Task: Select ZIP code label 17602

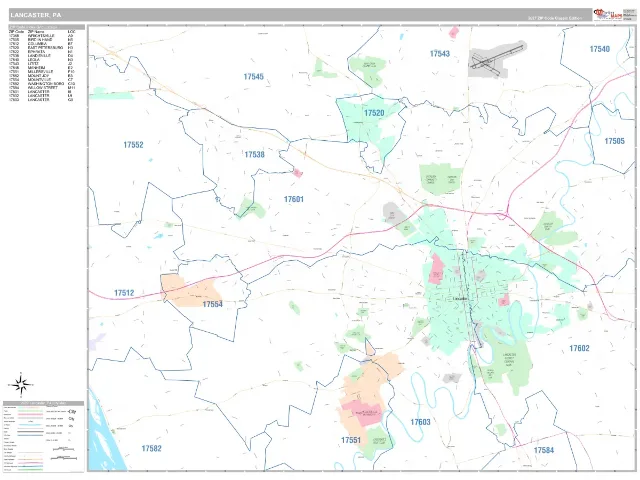Action: tap(579, 348)
